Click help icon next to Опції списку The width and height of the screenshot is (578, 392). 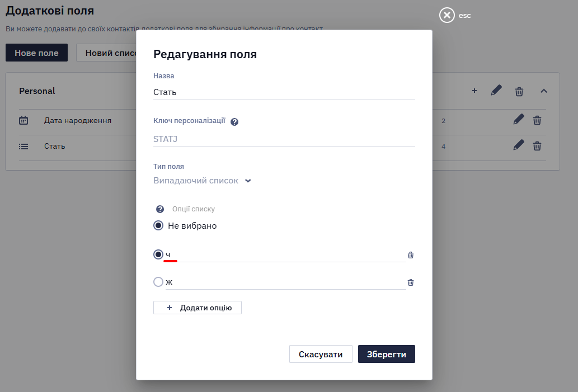(x=160, y=209)
